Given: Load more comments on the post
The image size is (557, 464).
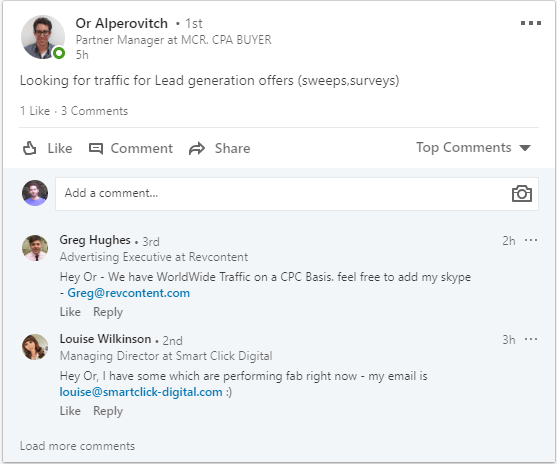Looking at the screenshot, I should click(77, 446).
